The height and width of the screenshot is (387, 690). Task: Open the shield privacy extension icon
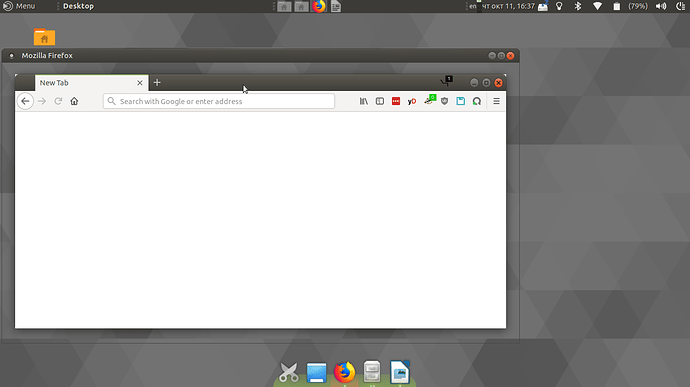444,101
